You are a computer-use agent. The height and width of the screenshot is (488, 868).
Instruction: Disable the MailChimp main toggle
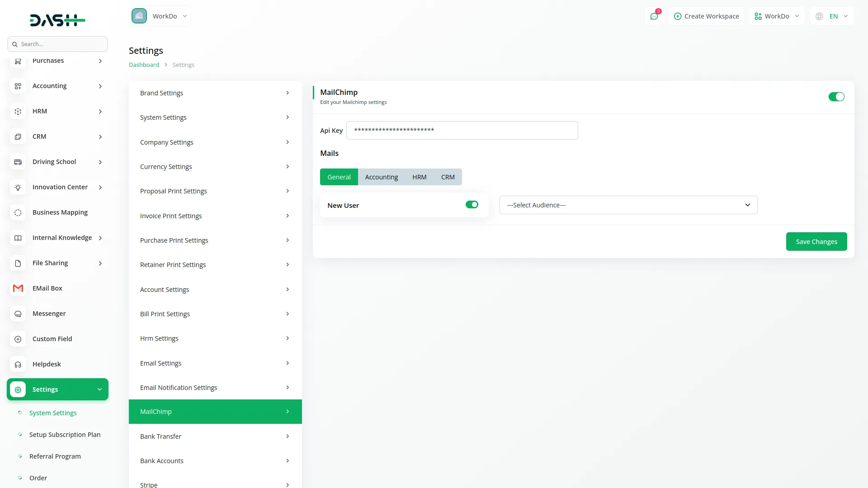[836, 97]
